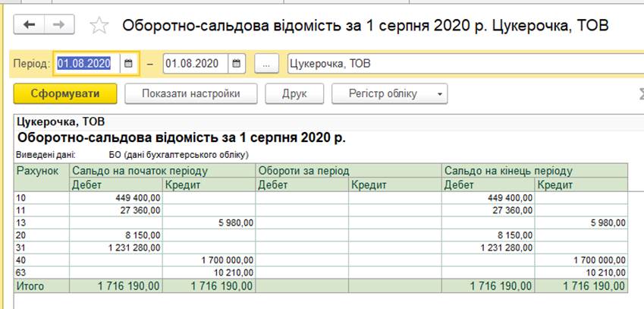Click the Друк button
The height and width of the screenshot is (309, 644).
point(294,94)
